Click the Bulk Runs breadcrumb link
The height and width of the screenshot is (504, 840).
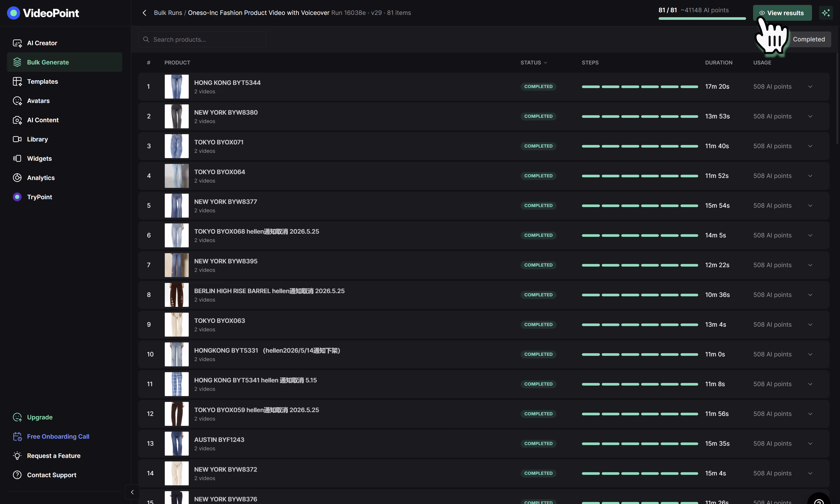(168, 13)
